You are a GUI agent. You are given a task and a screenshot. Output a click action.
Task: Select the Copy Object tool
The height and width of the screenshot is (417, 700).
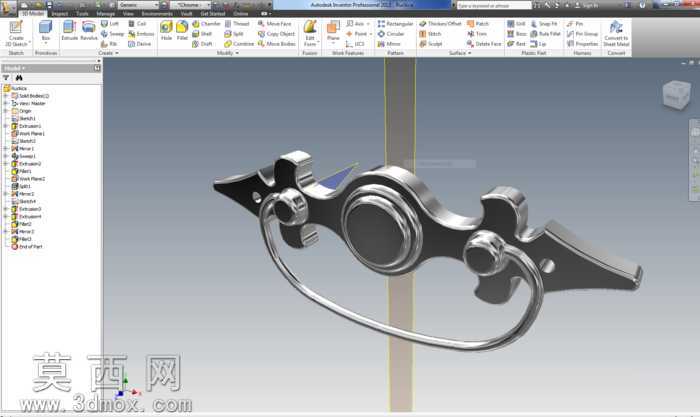[x=276, y=34]
